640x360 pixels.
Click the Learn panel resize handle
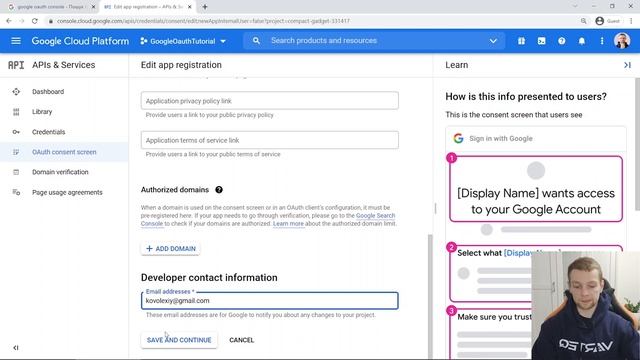[x=435, y=209]
